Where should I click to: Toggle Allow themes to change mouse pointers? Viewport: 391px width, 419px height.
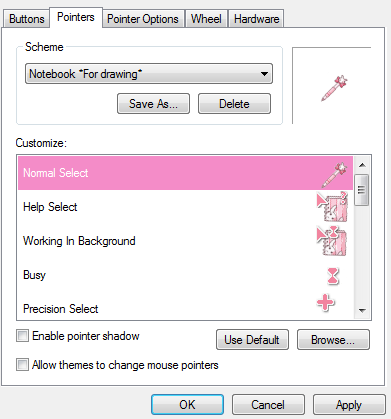pyautogui.click(x=22, y=365)
